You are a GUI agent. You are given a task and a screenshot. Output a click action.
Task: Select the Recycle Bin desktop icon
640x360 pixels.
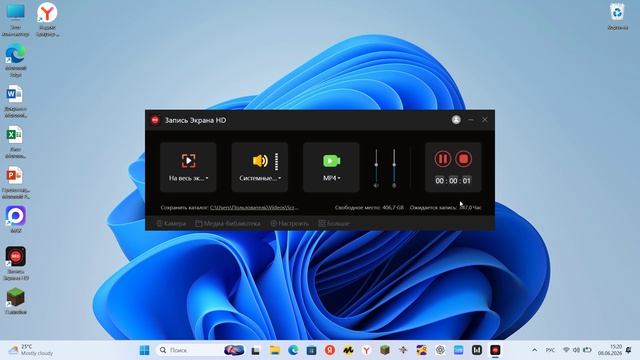point(618,17)
